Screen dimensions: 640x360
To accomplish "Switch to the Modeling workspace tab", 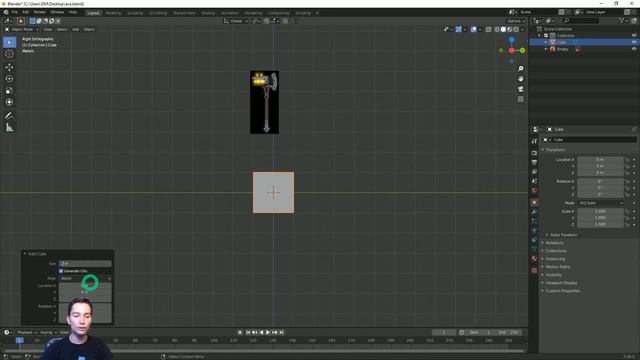I will pyautogui.click(x=113, y=13).
